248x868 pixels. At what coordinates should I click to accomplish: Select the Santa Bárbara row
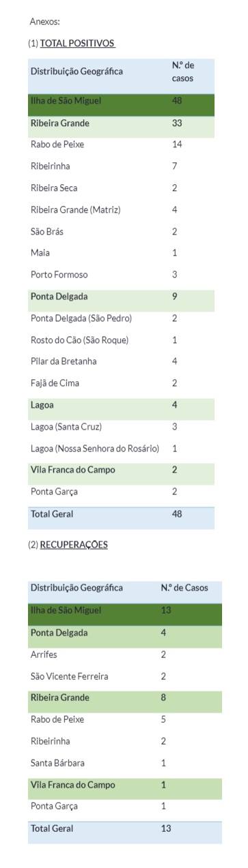pyautogui.click(x=125, y=763)
